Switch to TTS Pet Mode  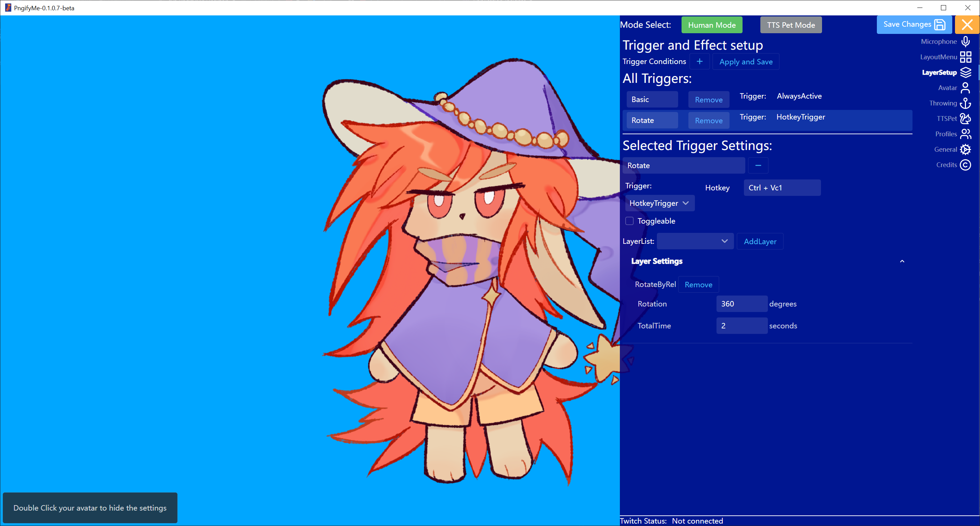pyautogui.click(x=791, y=25)
